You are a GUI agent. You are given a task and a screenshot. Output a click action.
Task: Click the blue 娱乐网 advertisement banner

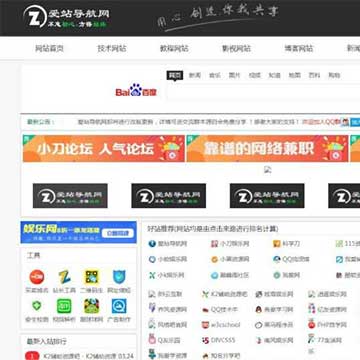(x=78, y=232)
